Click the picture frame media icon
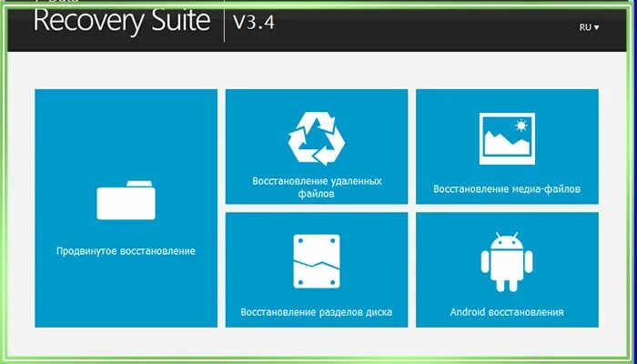637x364 pixels. click(x=507, y=139)
